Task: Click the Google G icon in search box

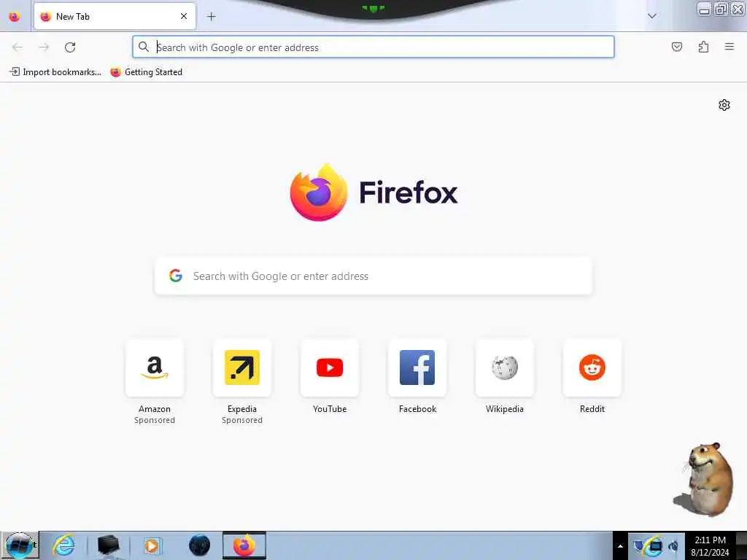Action: tap(176, 276)
